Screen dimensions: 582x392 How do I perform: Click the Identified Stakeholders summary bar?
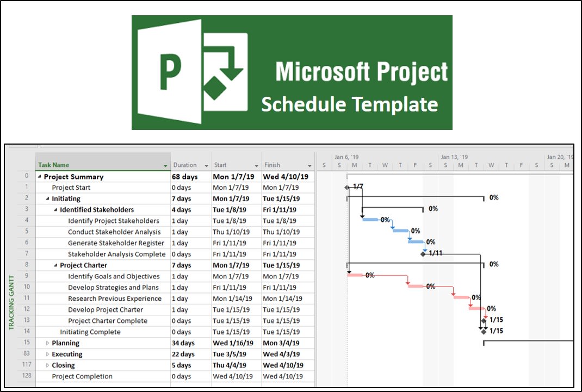tap(393, 209)
